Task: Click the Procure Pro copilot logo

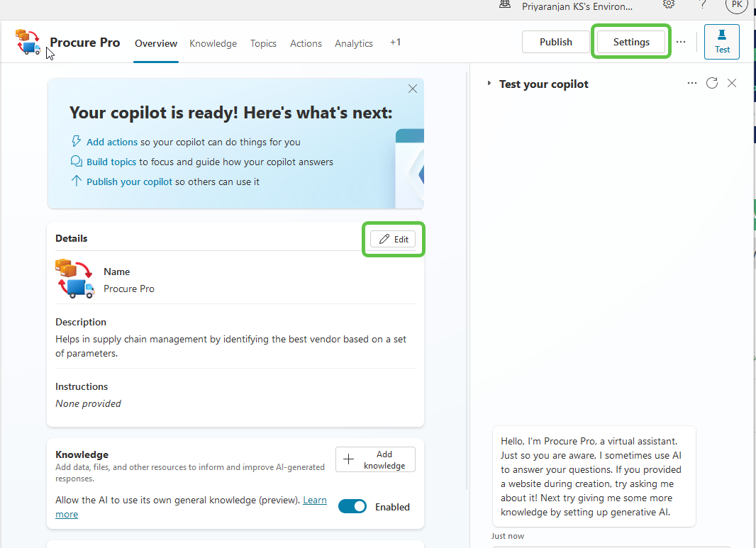Action: click(26, 43)
